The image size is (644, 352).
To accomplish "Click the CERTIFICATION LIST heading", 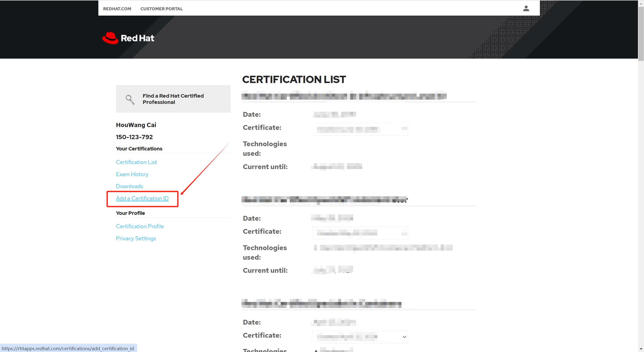I will click(294, 80).
